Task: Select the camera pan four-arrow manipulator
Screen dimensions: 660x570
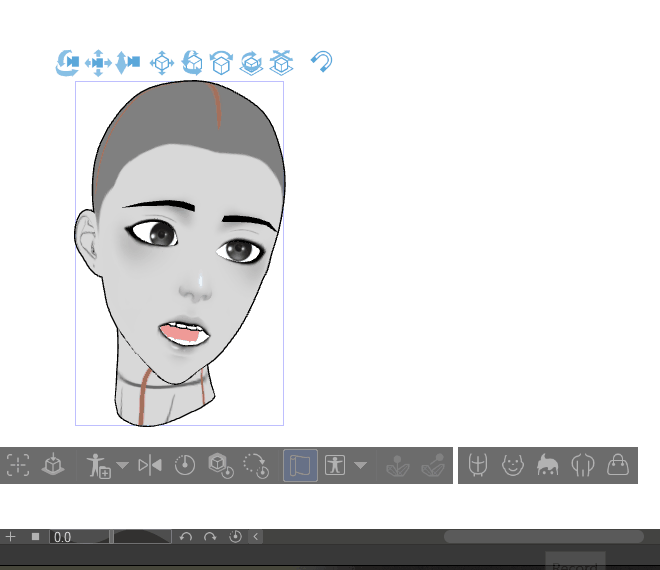Action: [x=98, y=63]
